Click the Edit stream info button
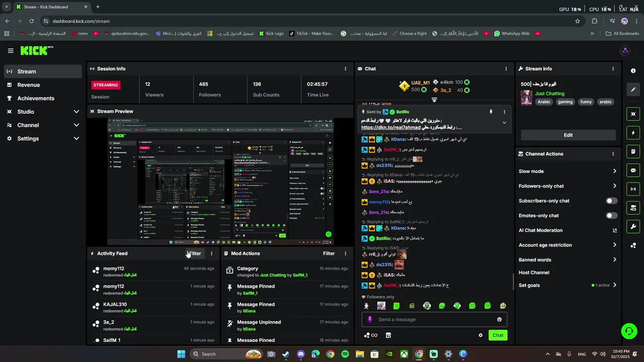This screenshot has height=362, width=644. pos(568,135)
